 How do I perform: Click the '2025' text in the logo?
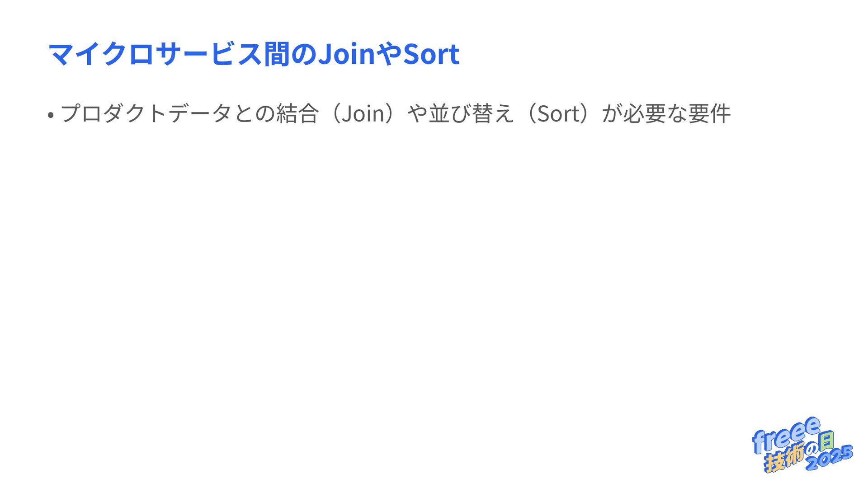coord(829,458)
